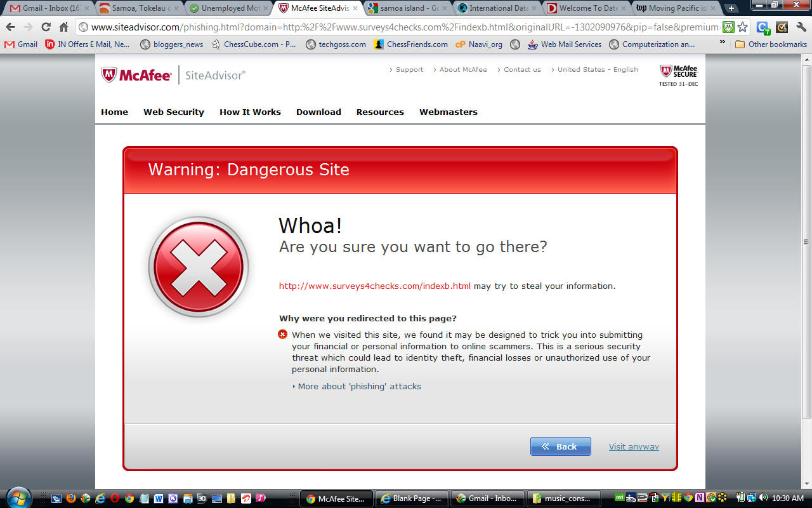812x508 pixels.
Task: Open the volume tray icon
Action: coord(763,497)
